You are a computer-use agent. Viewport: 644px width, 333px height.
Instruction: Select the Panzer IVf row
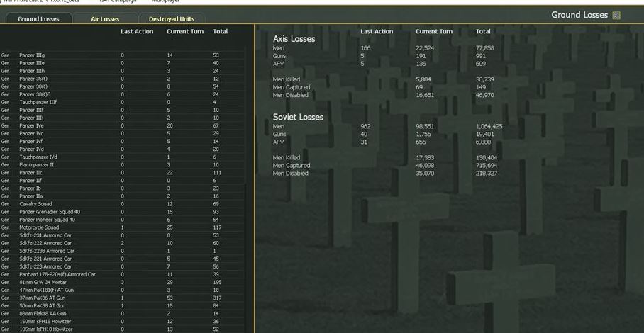pyautogui.click(x=123, y=142)
